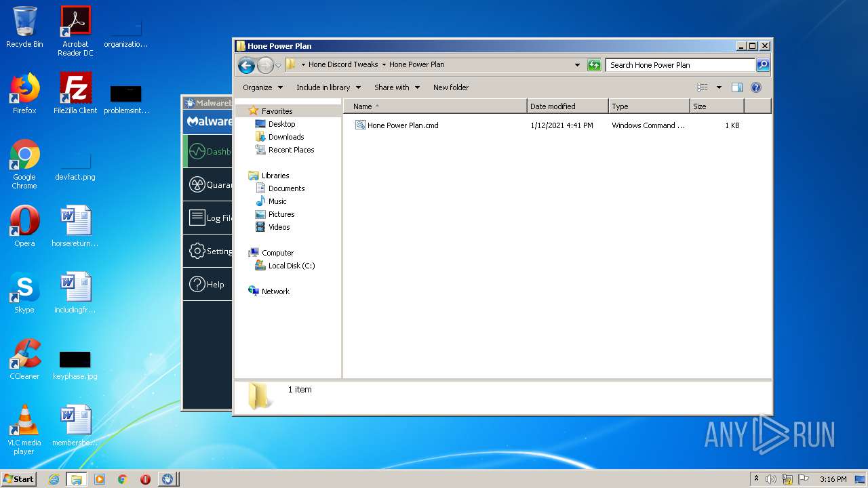Launch Chrome from the taskbar
Screen dimensions: 868x488
tap(122, 479)
